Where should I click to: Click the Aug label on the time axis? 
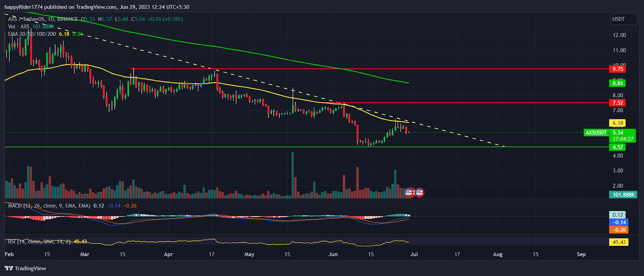click(x=497, y=254)
